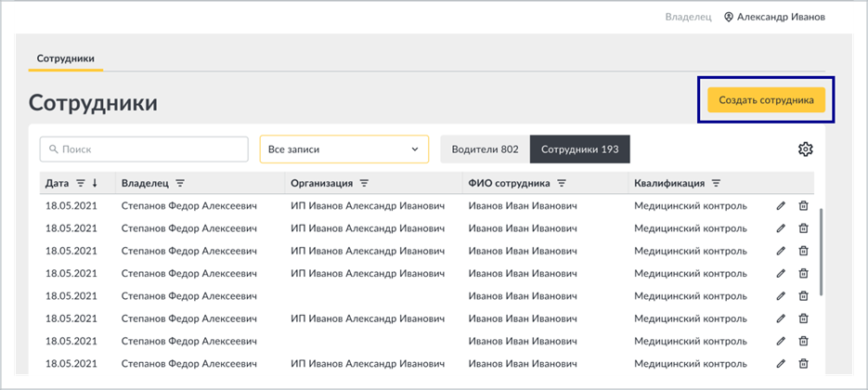The width and height of the screenshot is (868, 390).
Task: Expand the Все записи dropdown
Action: pos(343,149)
